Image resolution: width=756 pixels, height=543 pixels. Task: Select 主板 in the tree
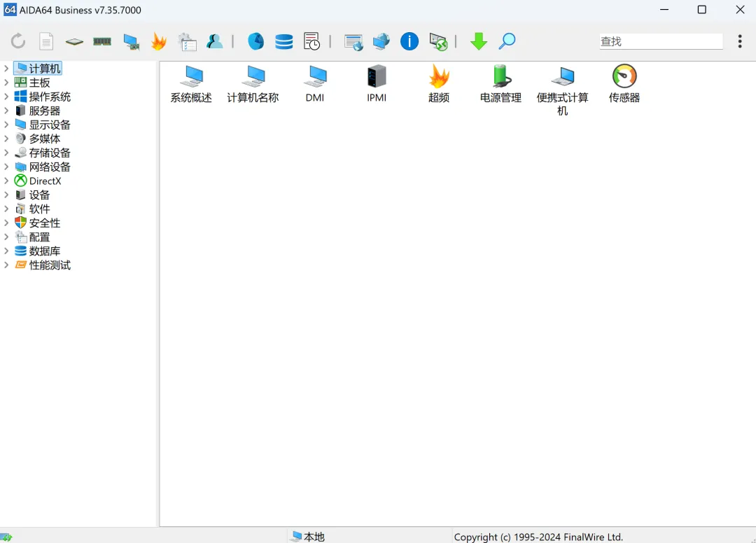click(32, 83)
